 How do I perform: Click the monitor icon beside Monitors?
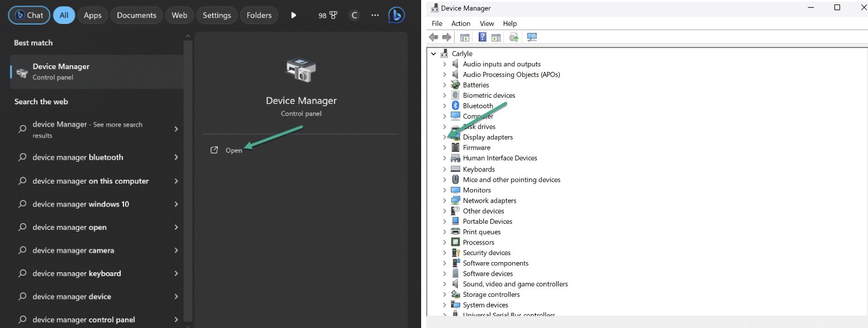coord(455,190)
